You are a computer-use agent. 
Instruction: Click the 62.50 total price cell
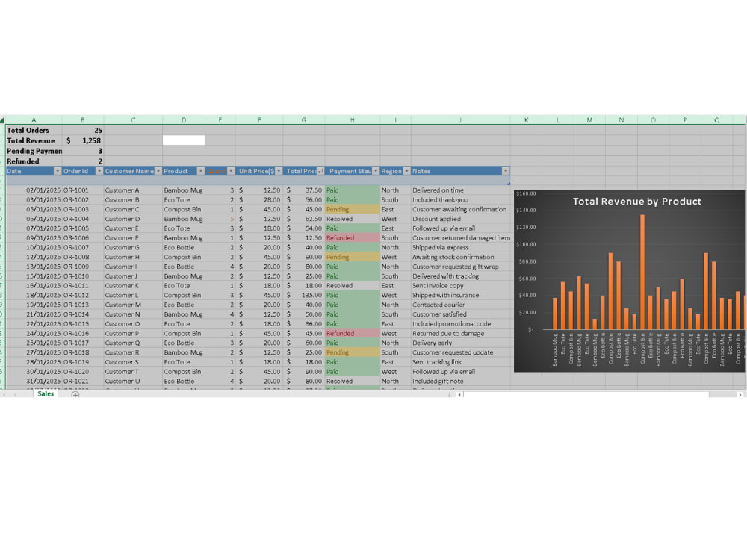[304, 219]
